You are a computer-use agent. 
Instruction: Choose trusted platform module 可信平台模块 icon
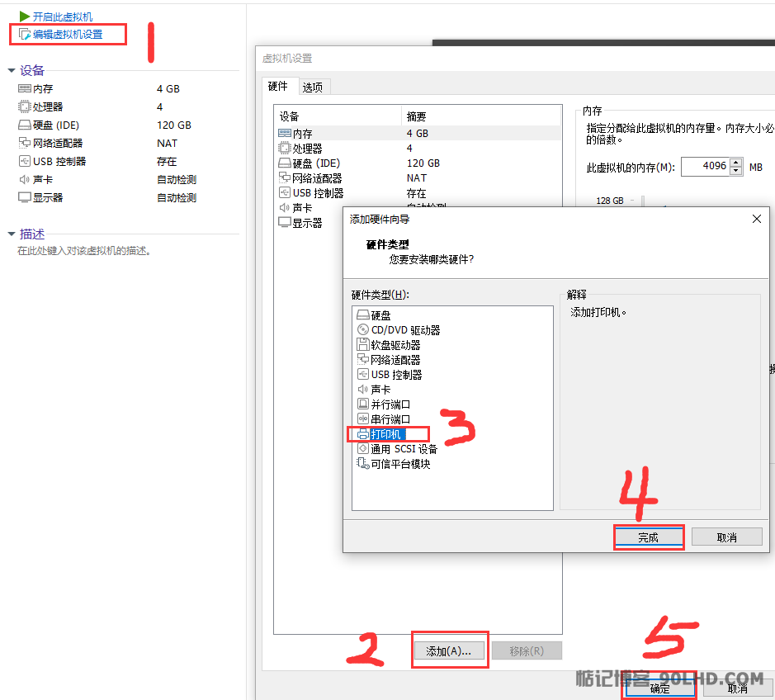[363, 464]
